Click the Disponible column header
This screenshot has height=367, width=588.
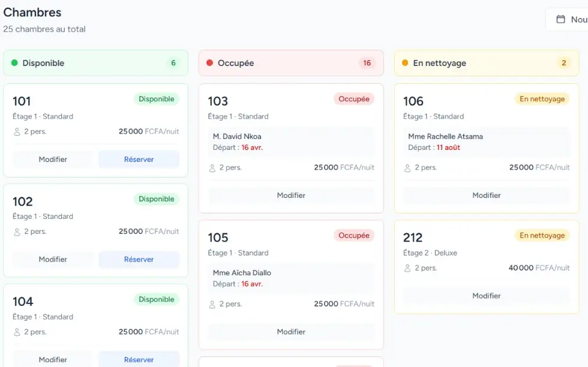(x=95, y=63)
